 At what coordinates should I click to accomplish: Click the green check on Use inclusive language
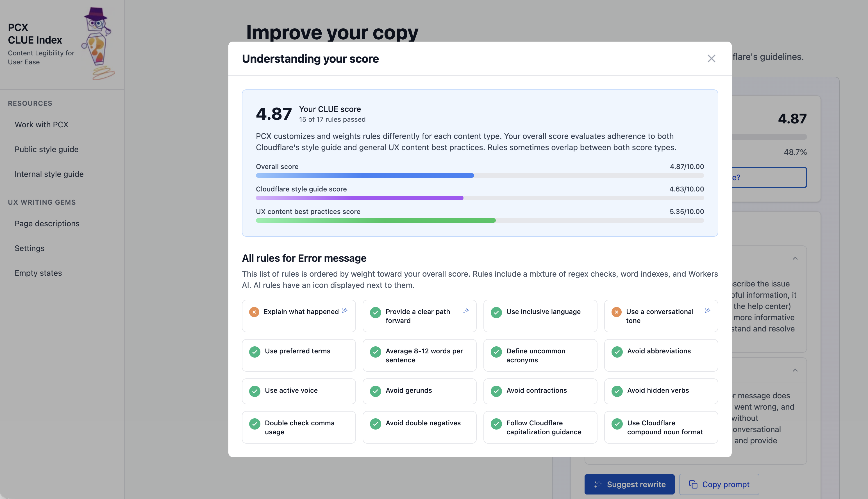click(x=496, y=313)
